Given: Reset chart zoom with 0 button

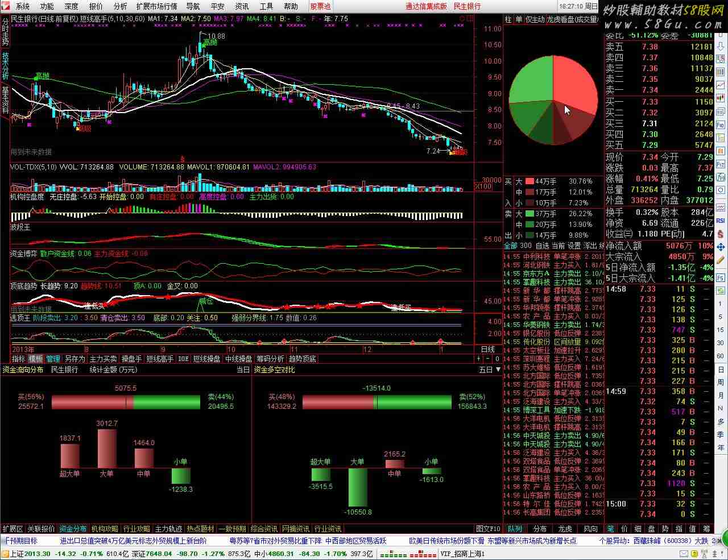Looking at the screenshot, I should (x=497, y=359).
